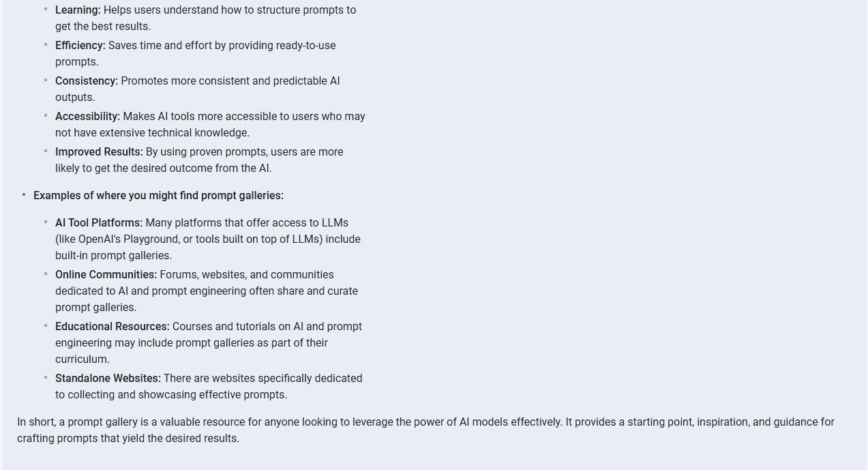This screenshot has width=868, height=470.
Task: Click the hollow bullet beside 'Standalone Websites:'
Action: 46,378
